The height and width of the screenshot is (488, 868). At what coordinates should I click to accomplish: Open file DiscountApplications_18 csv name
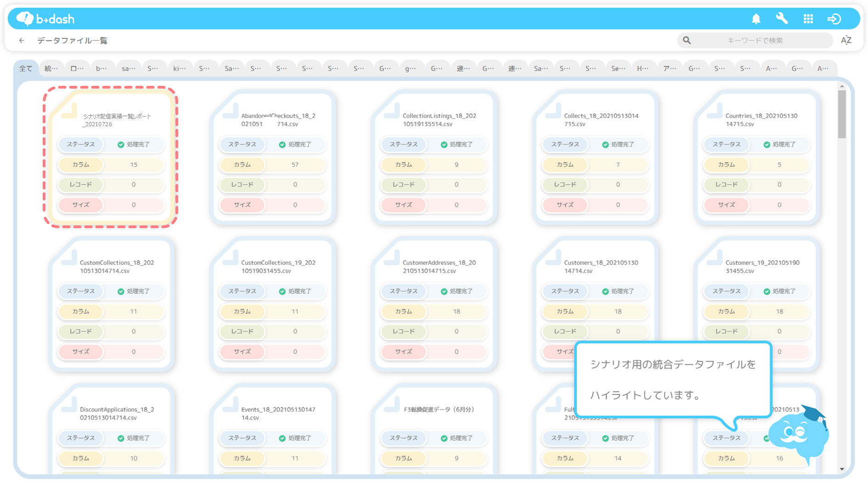[x=117, y=414]
